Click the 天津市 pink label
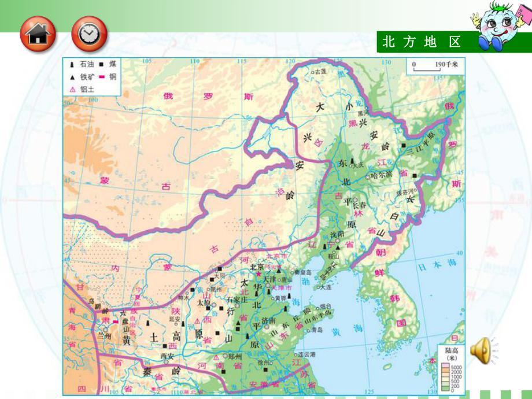532x399 pixels. [x=282, y=287]
